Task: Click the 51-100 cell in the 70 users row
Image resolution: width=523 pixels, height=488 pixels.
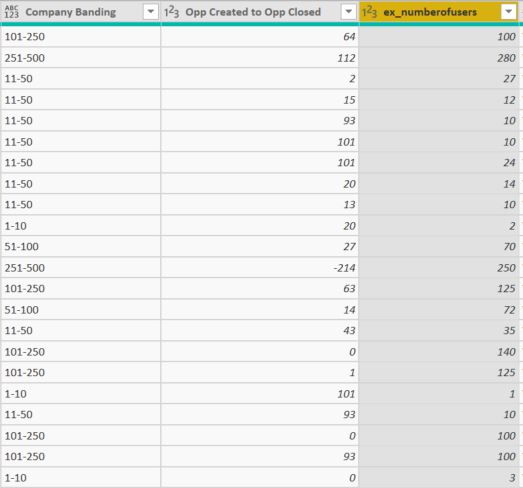Action: click(x=80, y=247)
